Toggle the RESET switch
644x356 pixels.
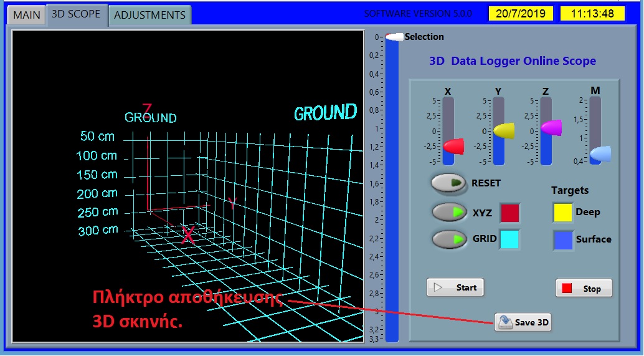coord(448,183)
